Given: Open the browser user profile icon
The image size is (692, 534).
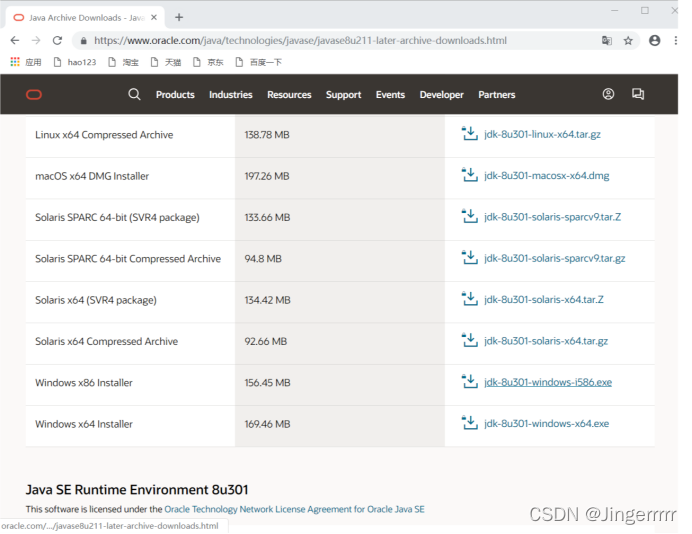Looking at the screenshot, I should tap(654, 41).
